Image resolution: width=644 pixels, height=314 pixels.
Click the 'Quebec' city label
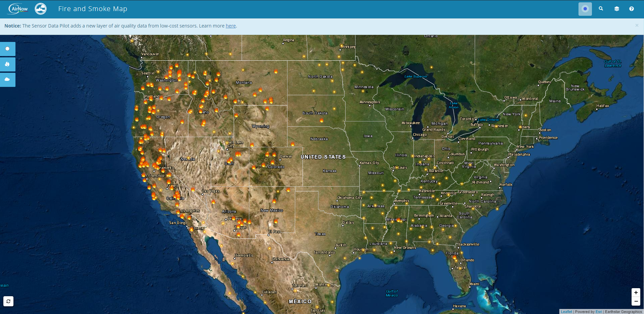(x=545, y=82)
